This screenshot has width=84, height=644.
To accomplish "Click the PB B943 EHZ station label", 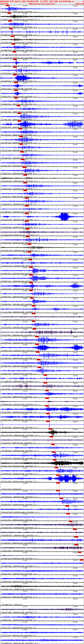I will (x=19, y=97).
